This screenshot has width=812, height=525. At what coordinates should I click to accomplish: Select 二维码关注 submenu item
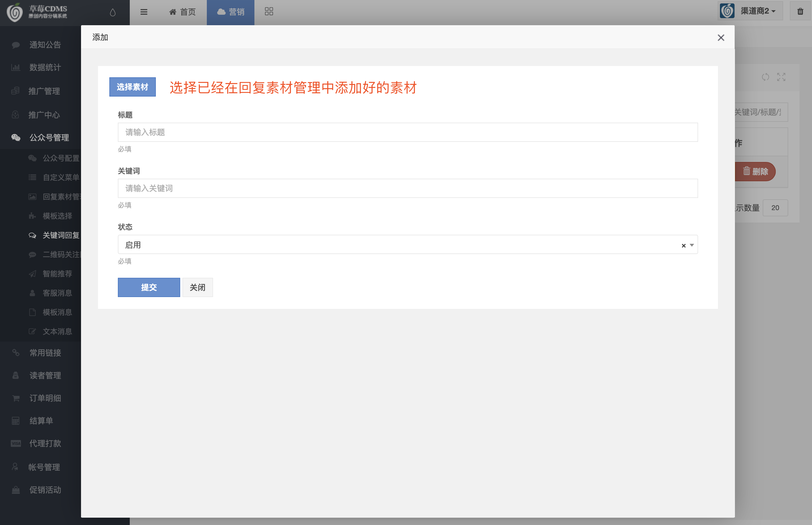pyautogui.click(x=55, y=254)
